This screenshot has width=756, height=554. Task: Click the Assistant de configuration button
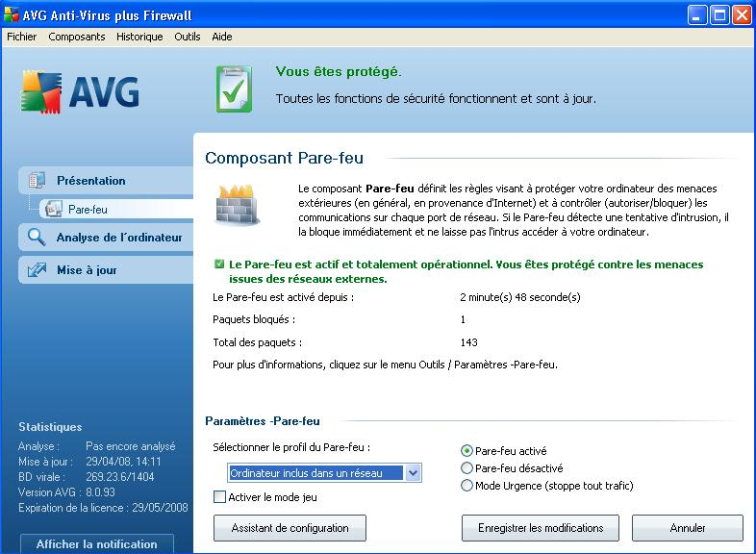click(x=290, y=528)
